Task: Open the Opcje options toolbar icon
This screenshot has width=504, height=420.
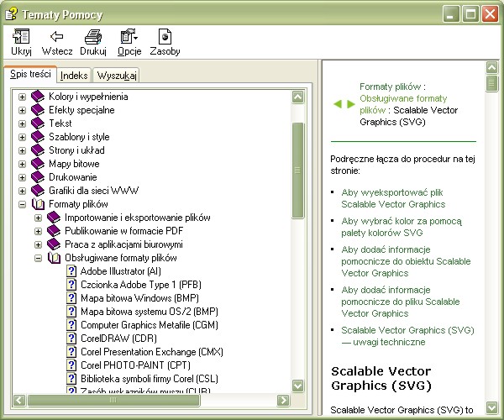Action: tap(129, 37)
